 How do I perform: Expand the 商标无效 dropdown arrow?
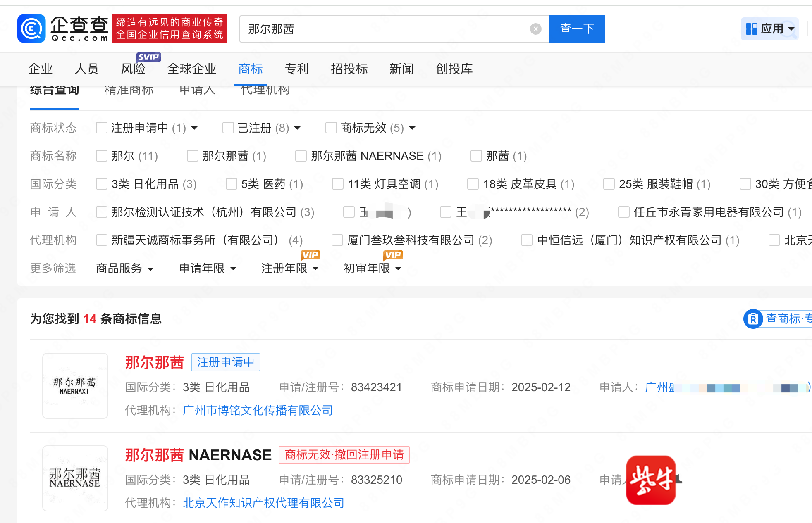[412, 128]
